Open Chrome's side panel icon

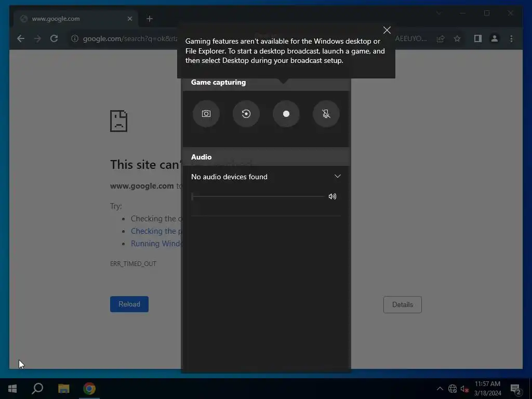(478, 38)
